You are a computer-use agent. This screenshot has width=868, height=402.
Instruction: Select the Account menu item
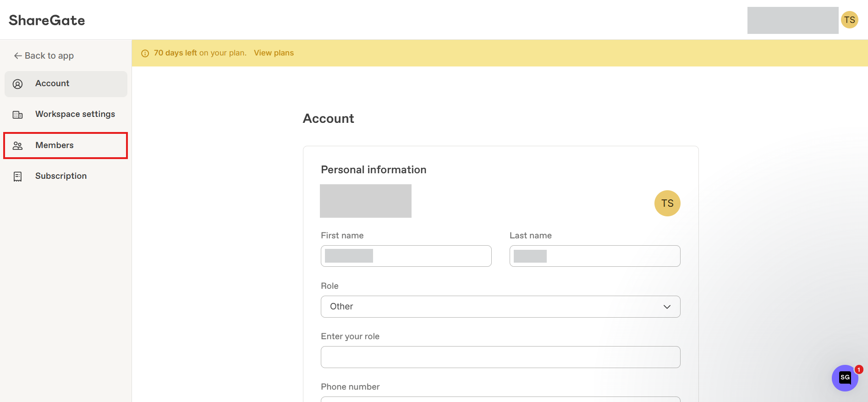52,83
